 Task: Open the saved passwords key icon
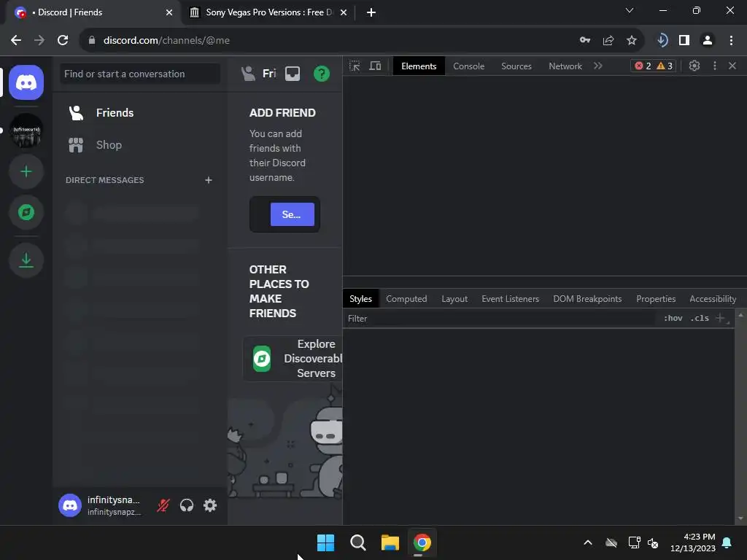[x=585, y=41]
